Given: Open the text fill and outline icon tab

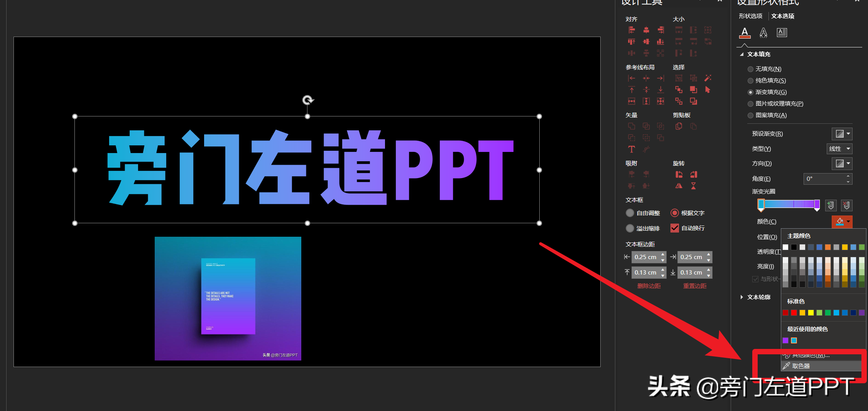Looking at the screenshot, I should click(x=745, y=33).
